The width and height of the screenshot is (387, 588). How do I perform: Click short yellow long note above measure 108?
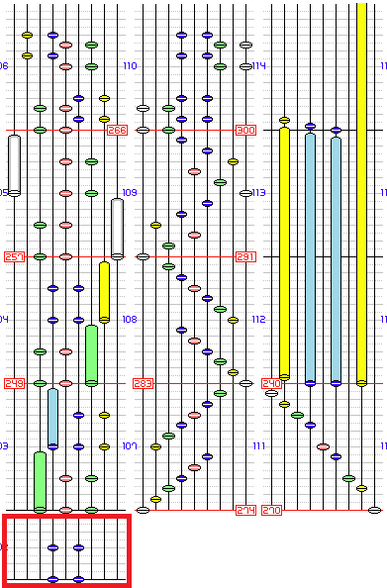tap(104, 292)
